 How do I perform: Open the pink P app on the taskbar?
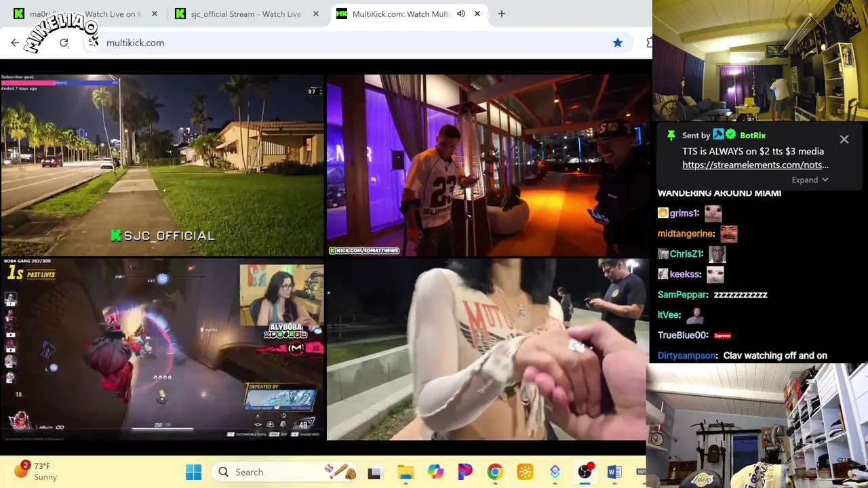[465, 472]
